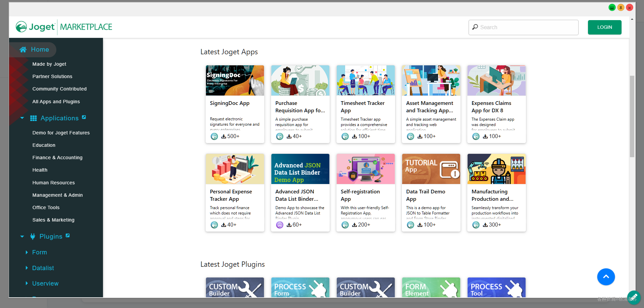Click publisher icon on Timesheet Tracker card
This screenshot has width=644, height=308.
coord(345,136)
